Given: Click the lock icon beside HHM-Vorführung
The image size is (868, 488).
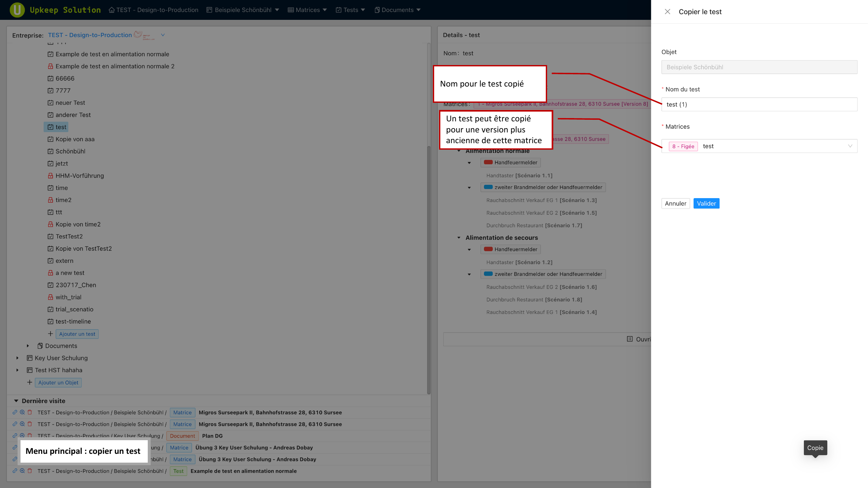Looking at the screenshot, I should click(50, 175).
